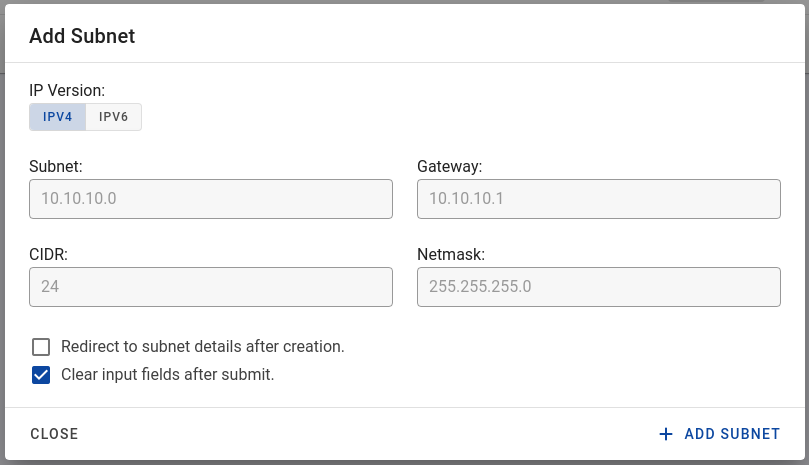Click the 'IP Version:' label
This screenshot has height=465, width=809.
tap(67, 90)
